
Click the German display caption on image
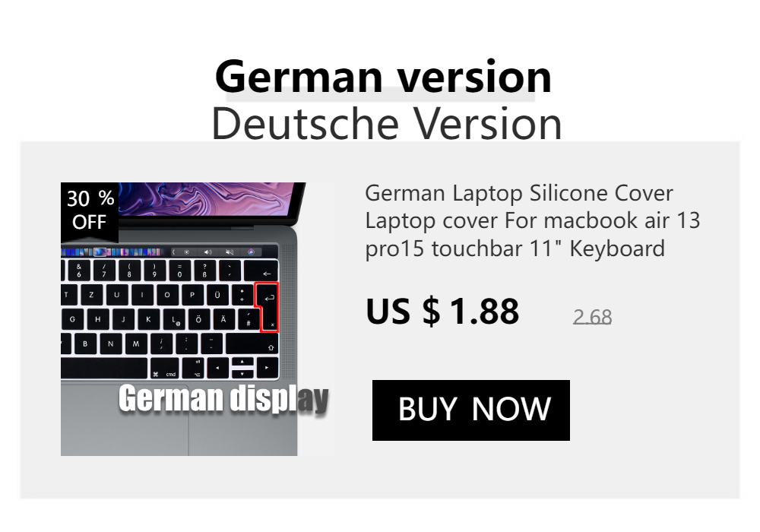coord(224,398)
